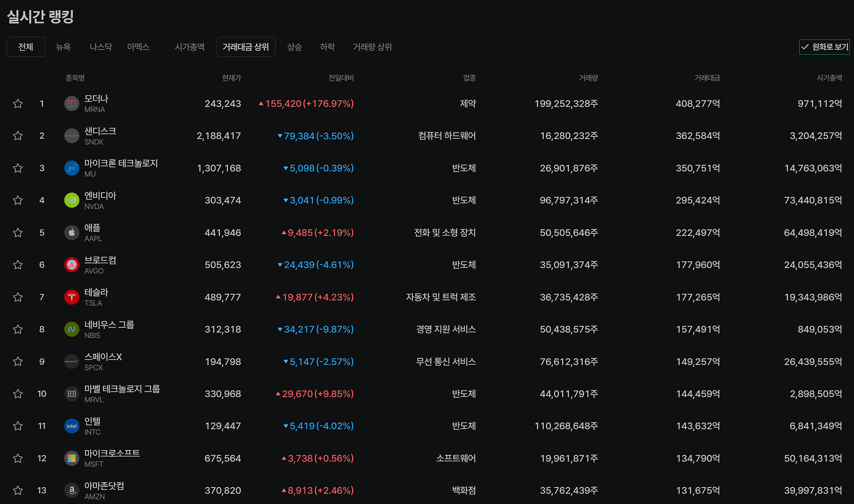Open the 샌디스크 stock name link
854x504 pixels.
[x=100, y=131]
